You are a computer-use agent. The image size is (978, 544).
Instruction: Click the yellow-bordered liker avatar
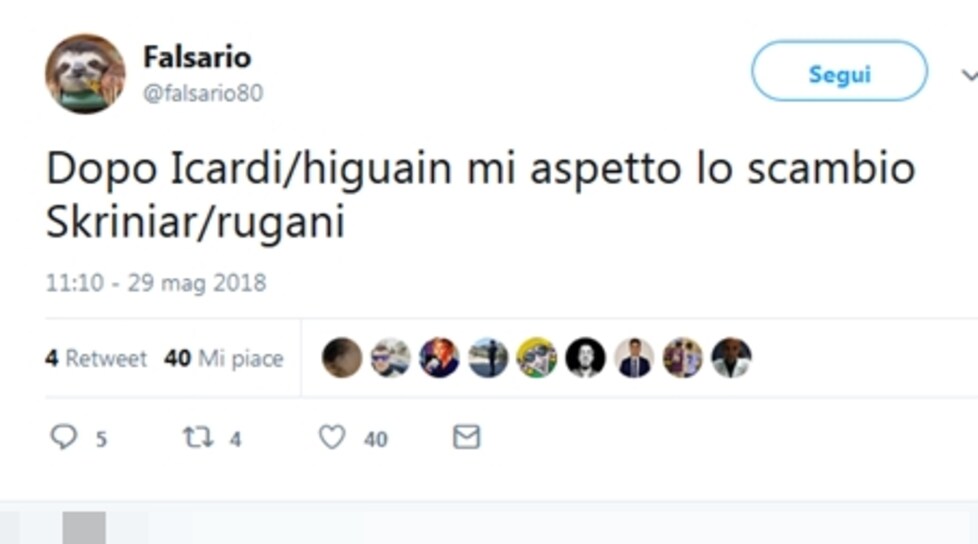pyautogui.click(x=536, y=358)
